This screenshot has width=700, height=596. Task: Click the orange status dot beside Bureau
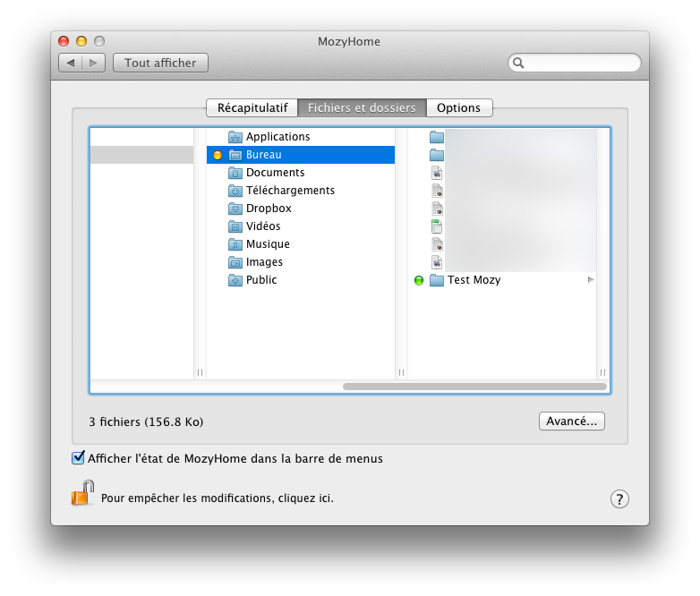point(218,156)
